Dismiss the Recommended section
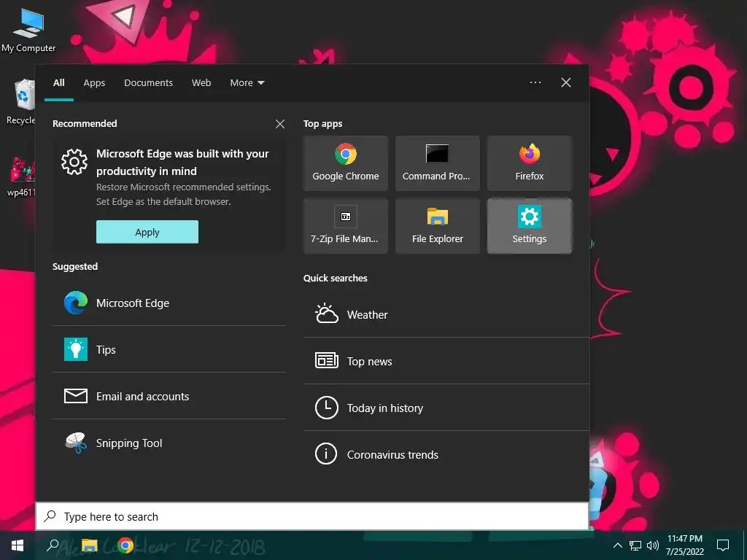Viewport: 747px width, 560px height. (280, 124)
